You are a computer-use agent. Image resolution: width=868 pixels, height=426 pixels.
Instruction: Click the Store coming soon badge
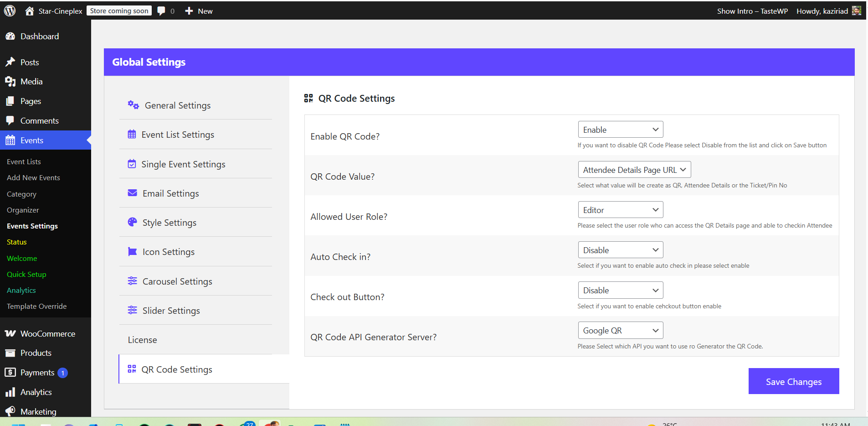tap(119, 11)
